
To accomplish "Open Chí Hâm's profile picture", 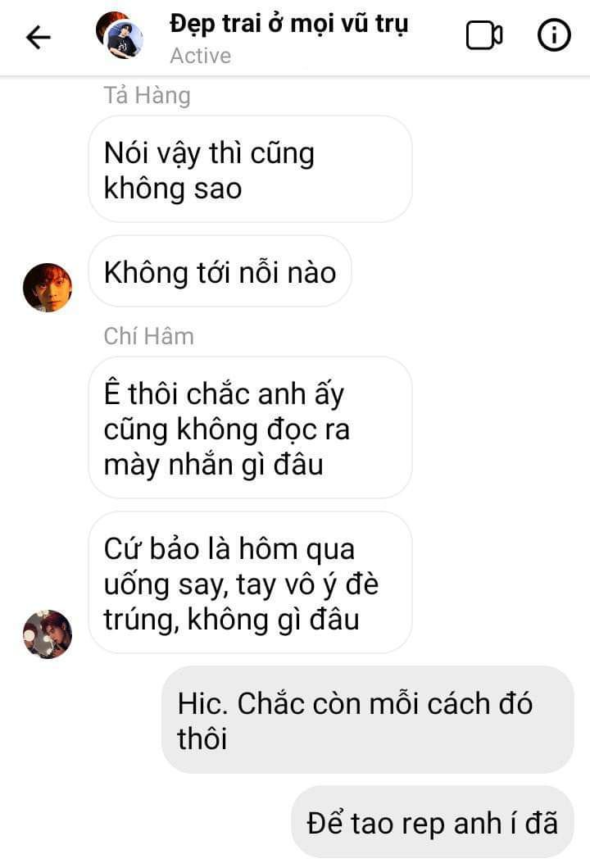I will click(48, 634).
